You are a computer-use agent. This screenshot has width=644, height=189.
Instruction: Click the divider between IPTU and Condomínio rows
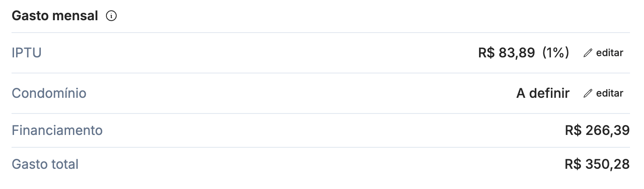tap(321, 73)
